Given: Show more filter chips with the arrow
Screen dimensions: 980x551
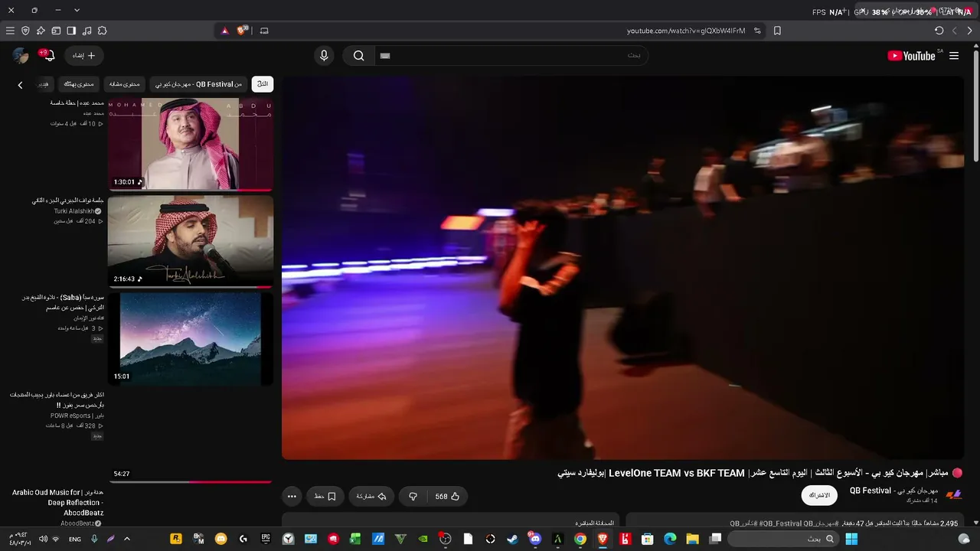Looking at the screenshot, I should click(x=21, y=85).
